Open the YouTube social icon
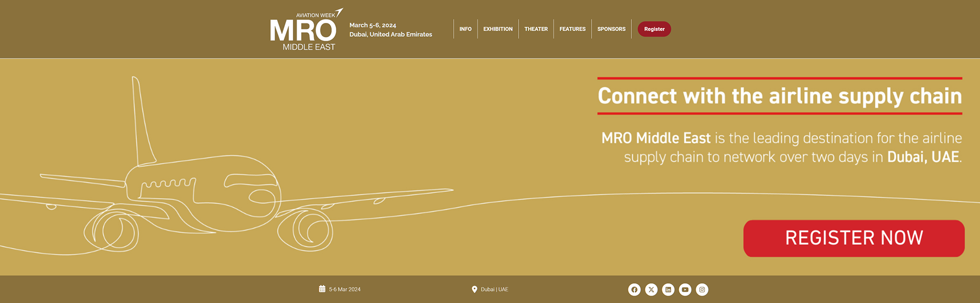The height and width of the screenshot is (303, 980). click(685, 290)
